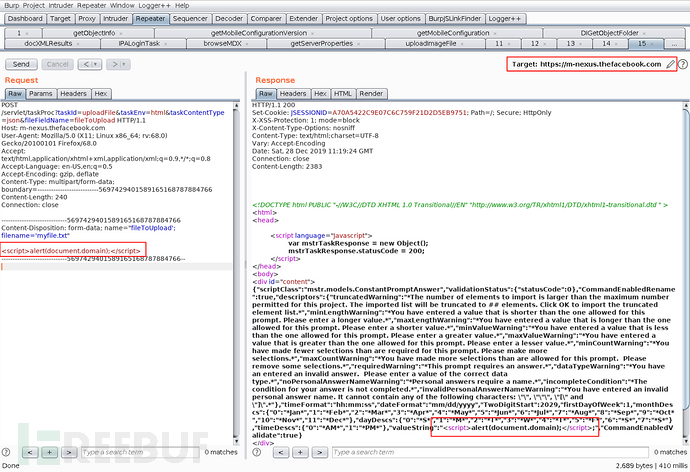
Task: Open the history forward dropdown arrow
Action: point(124,64)
